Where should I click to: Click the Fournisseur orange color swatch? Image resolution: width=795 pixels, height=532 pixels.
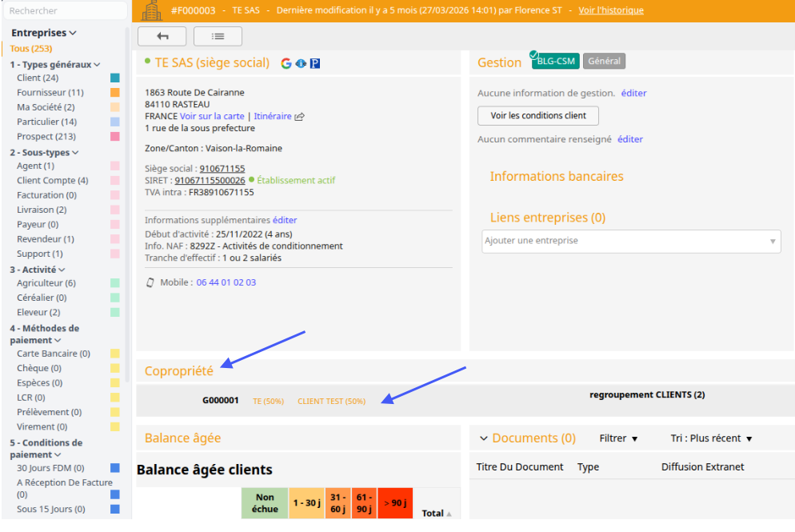coord(115,92)
